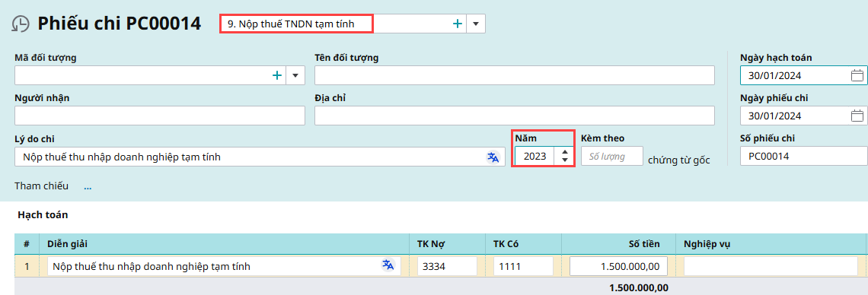The width and height of the screenshot is (868, 295).
Task: Open calendar for Ngày hạch toán
Action: [x=857, y=76]
